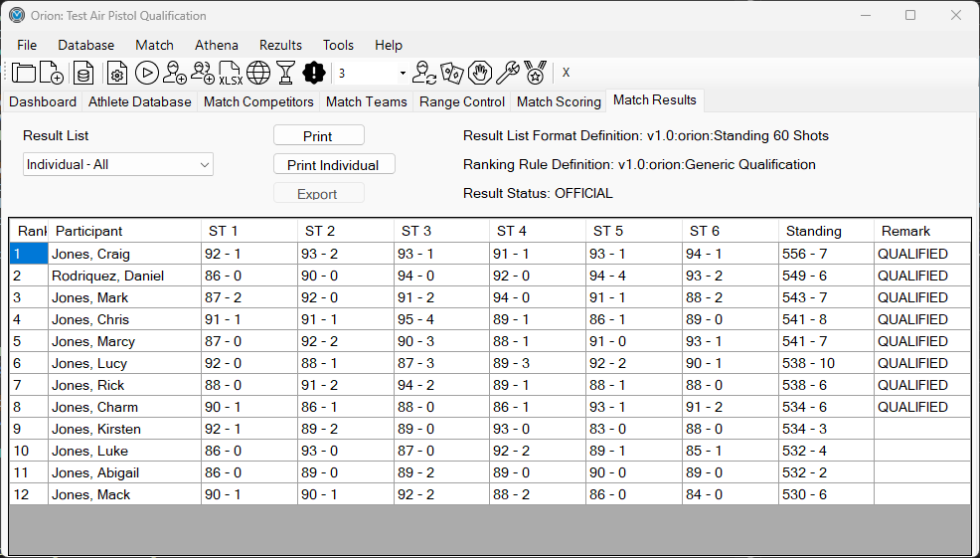Viewport: 980px width, 558px height.
Task: Open the database icon in toolbar
Action: (83, 73)
